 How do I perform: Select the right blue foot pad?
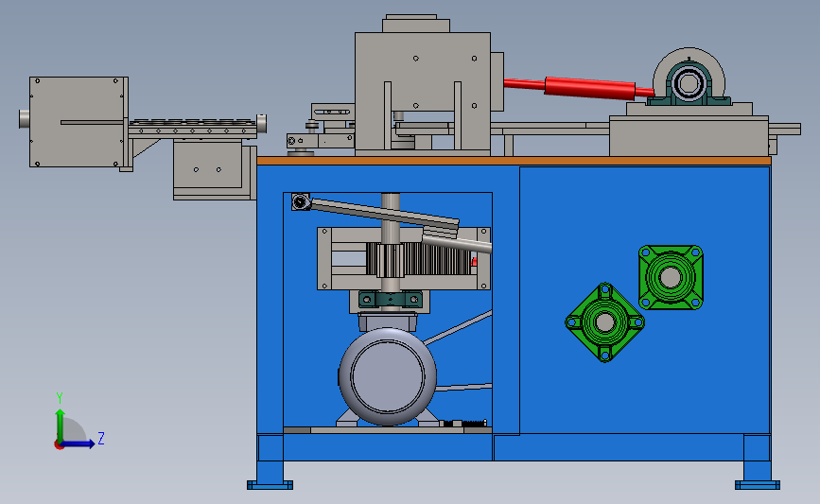coord(758,485)
